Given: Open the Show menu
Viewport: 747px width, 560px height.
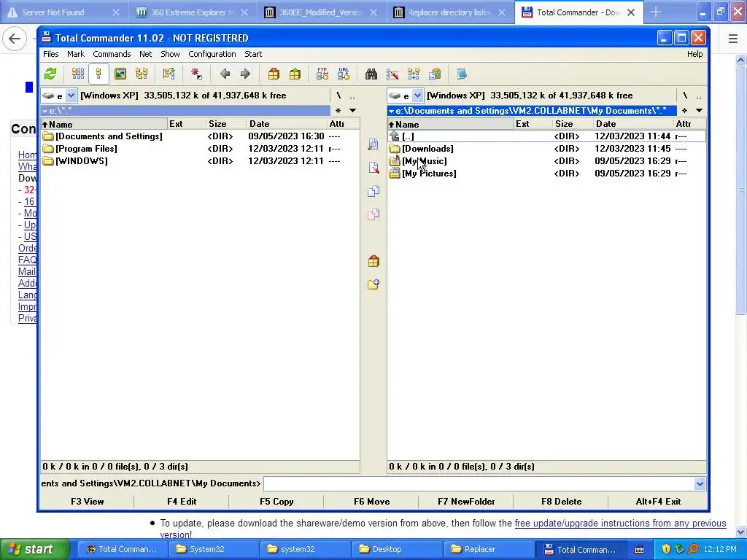Looking at the screenshot, I should pyautogui.click(x=170, y=54).
